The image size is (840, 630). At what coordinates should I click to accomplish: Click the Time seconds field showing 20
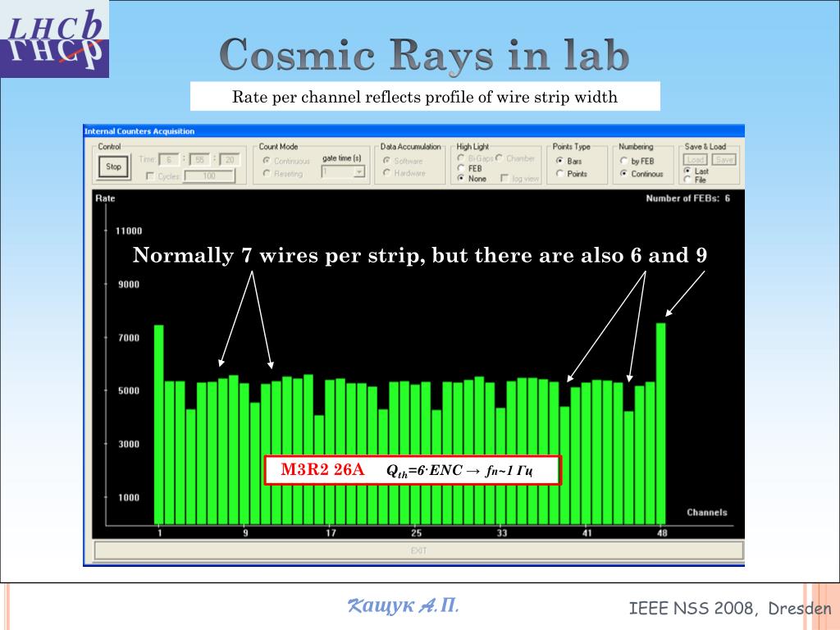(x=230, y=160)
